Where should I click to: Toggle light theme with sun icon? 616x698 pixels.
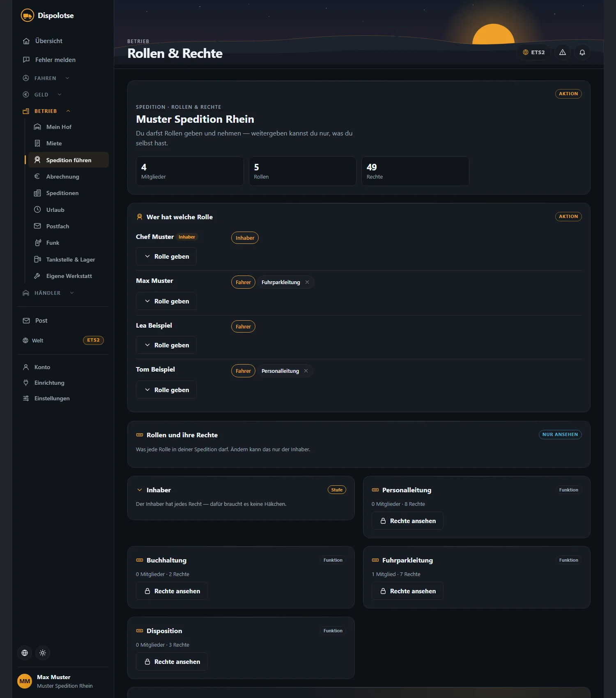pos(43,653)
